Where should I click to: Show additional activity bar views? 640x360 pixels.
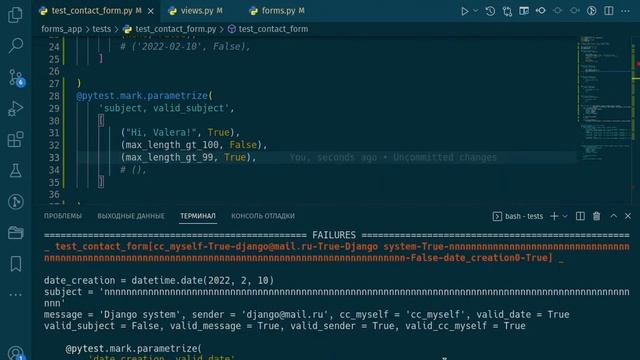coord(16,294)
